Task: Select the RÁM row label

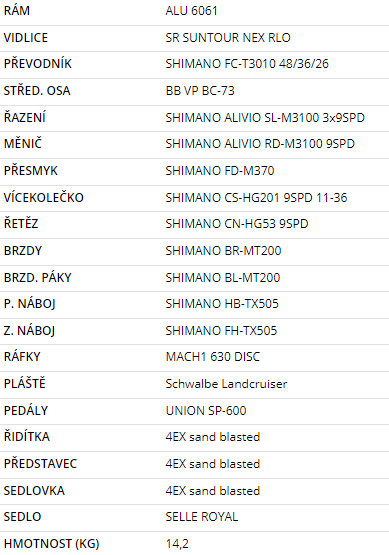Action: tap(17, 10)
